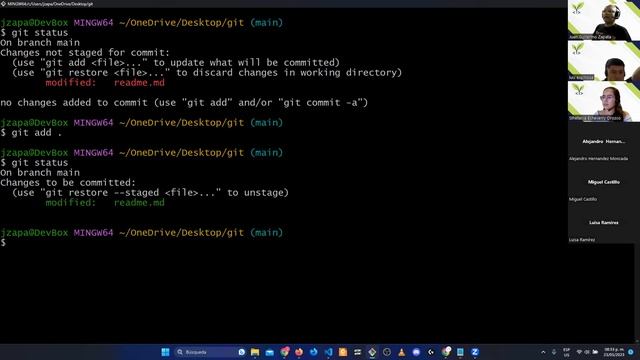The height and width of the screenshot is (360, 640).
Task: Open File Explorer from the taskbar
Action: click(x=255, y=352)
